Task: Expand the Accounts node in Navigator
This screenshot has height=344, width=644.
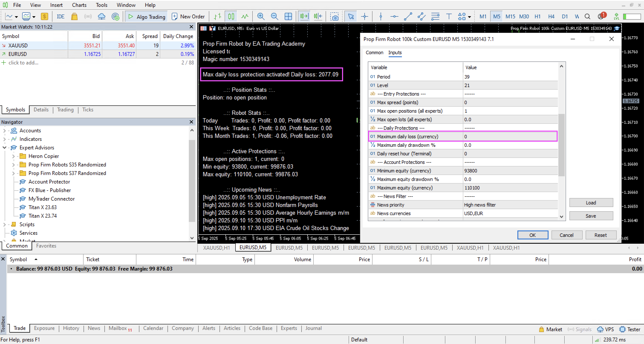Action: click(4, 131)
